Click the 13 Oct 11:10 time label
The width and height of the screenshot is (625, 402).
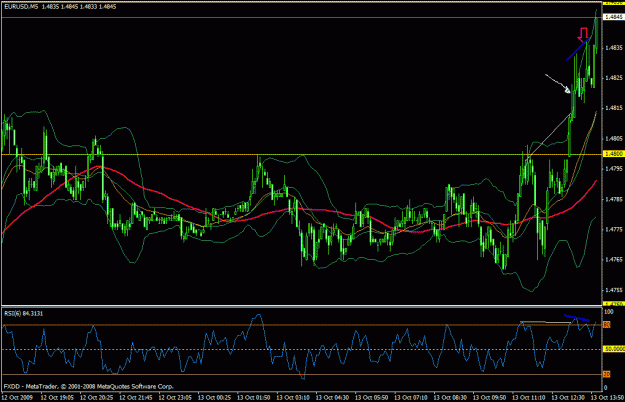pyautogui.click(x=529, y=398)
